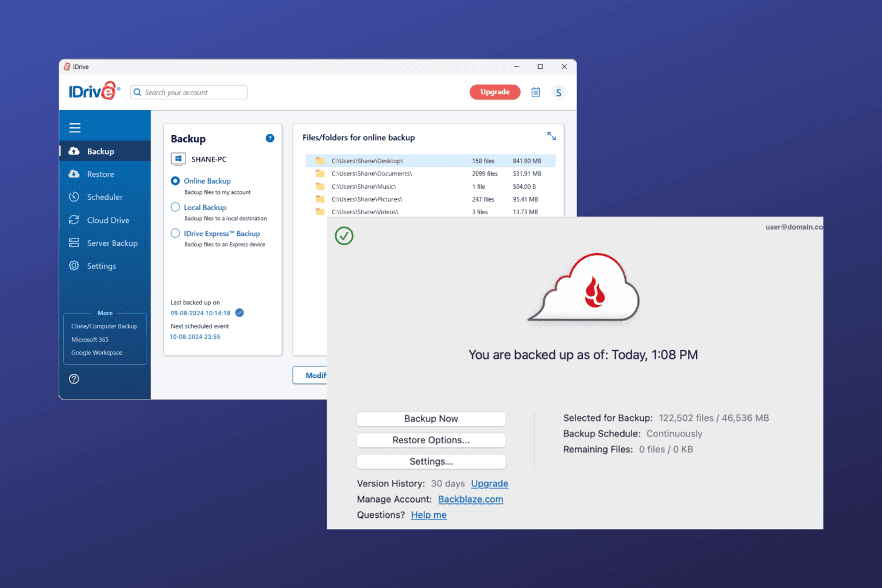This screenshot has width=882, height=588.
Task: Click the 841.90 MB size cell
Action: [527, 161]
